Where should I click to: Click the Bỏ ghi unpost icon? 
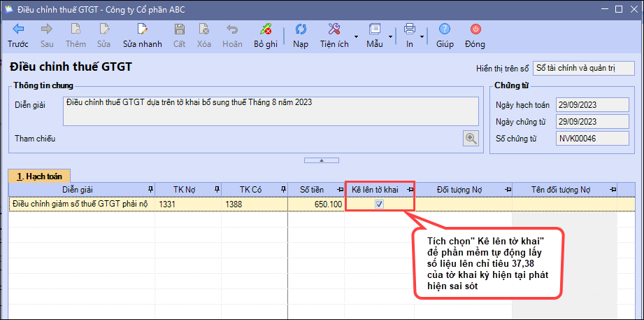[265, 29]
